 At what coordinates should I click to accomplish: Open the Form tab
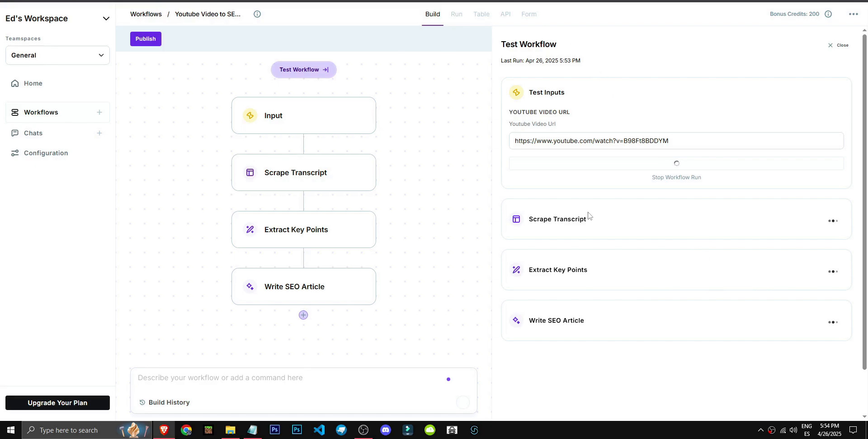coord(529,14)
